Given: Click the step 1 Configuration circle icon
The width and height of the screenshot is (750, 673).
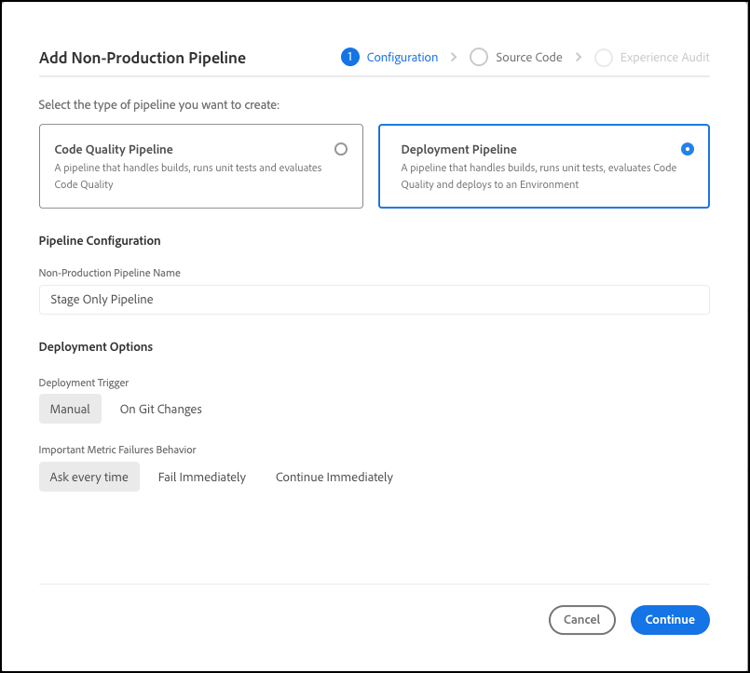Looking at the screenshot, I should [x=350, y=57].
